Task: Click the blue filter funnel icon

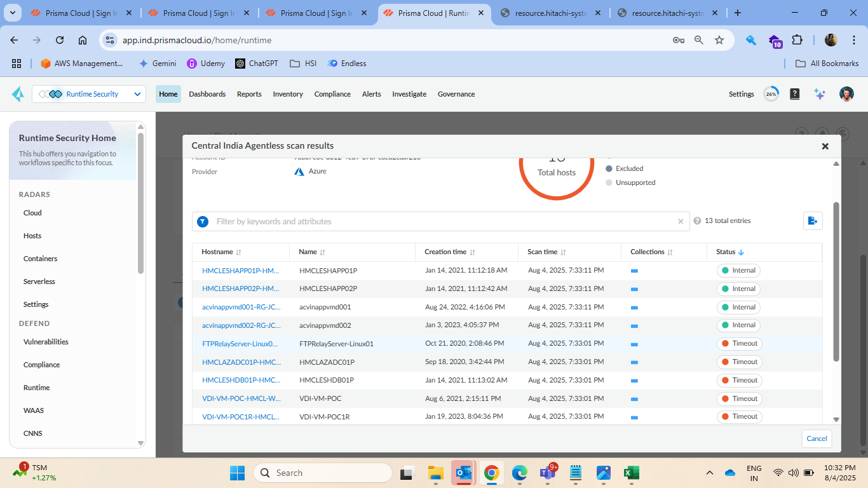Action: [203, 222]
